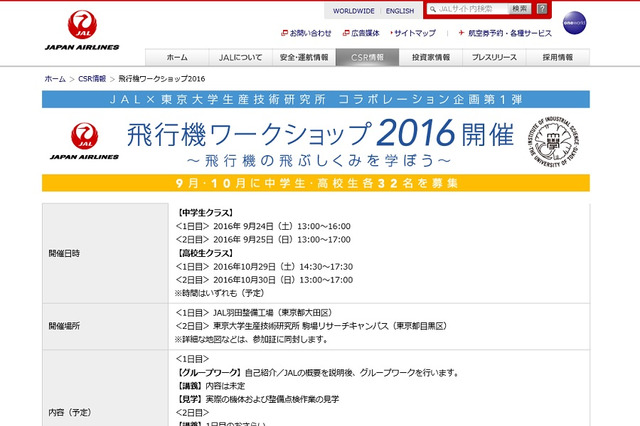Open the oneworld alliance logo
The height and width of the screenshot is (426, 640).
(574, 23)
